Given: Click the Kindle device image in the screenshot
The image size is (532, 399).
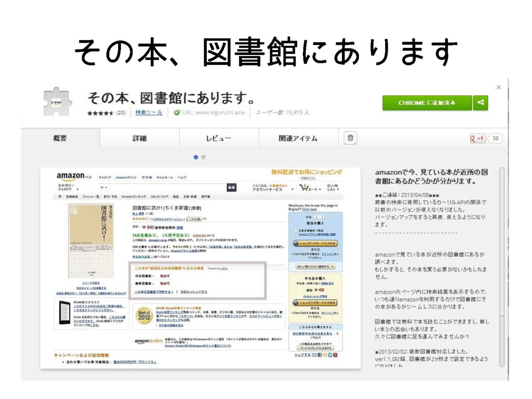Looking at the screenshot, I should point(64,312).
